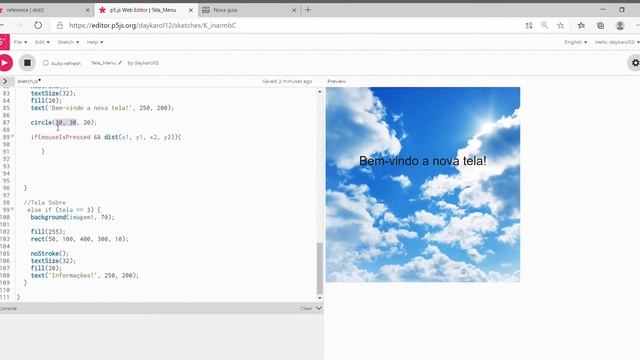Open the Edit menu
Screen dimensions: 640x360
pos(42,42)
